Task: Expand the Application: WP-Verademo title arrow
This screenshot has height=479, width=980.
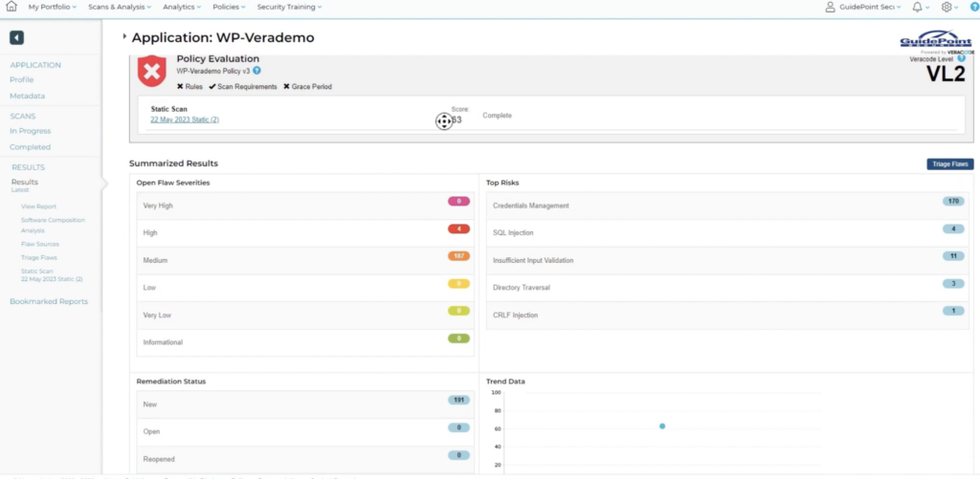Action: [x=124, y=37]
